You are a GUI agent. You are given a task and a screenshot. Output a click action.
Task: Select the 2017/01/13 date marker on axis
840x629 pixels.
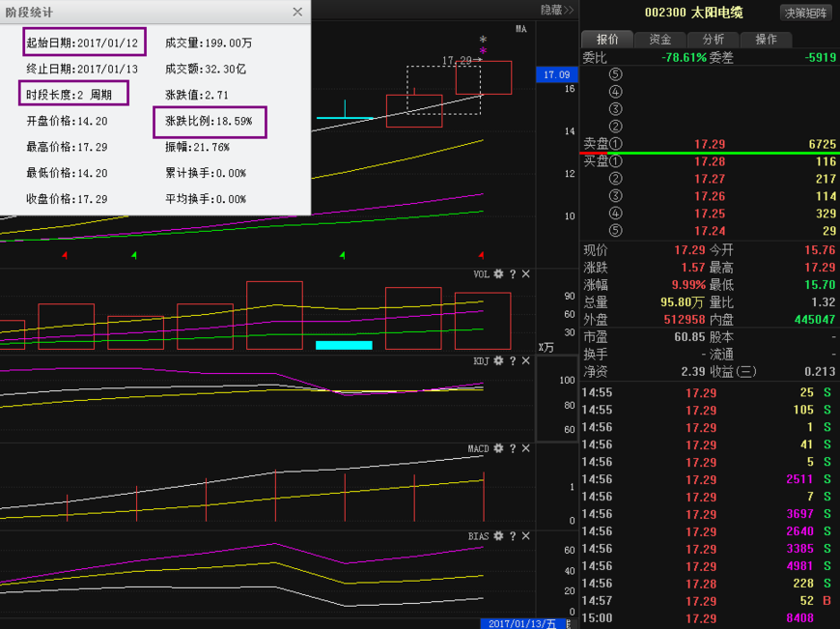[523, 623]
